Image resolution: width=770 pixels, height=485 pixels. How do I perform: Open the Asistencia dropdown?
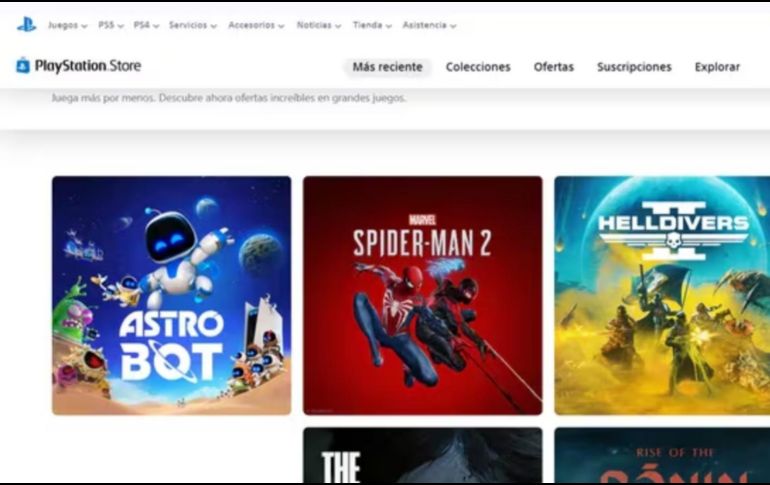(x=429, y=25)
